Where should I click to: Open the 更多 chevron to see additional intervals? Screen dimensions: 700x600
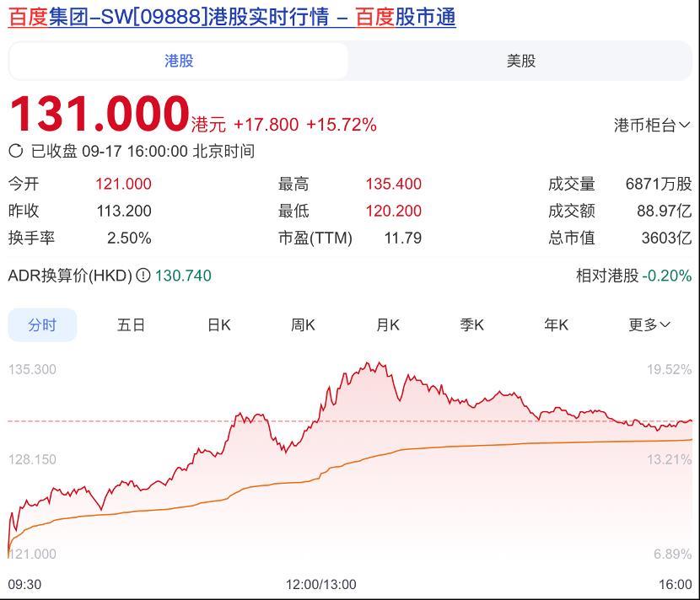[x=666, y=324]
